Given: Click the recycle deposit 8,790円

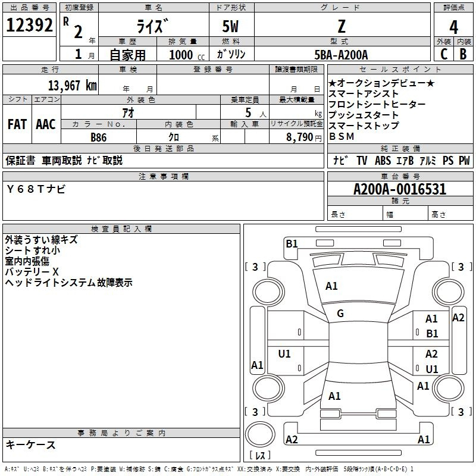Looking at the screenshot, I should point(304,137).
